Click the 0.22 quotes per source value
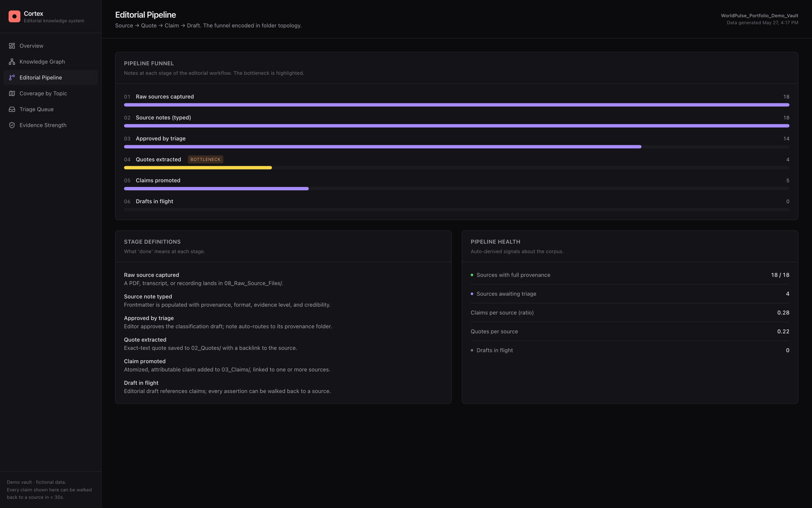Viewport: 812px width, 508px height. click(x=783, y=331)
